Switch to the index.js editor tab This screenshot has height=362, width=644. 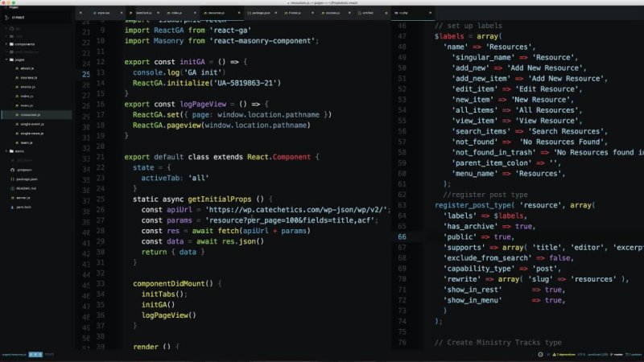(x=176, y=13)
